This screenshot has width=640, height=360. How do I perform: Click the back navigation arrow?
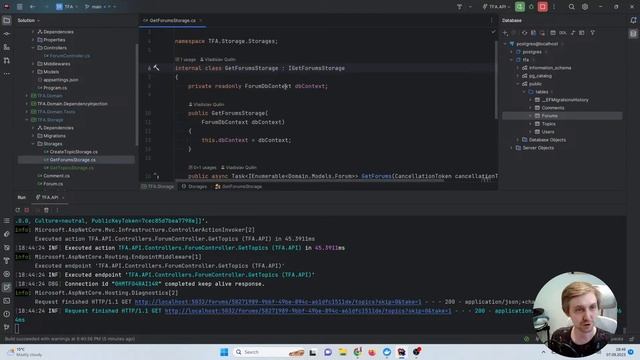[x=33, y=7]
